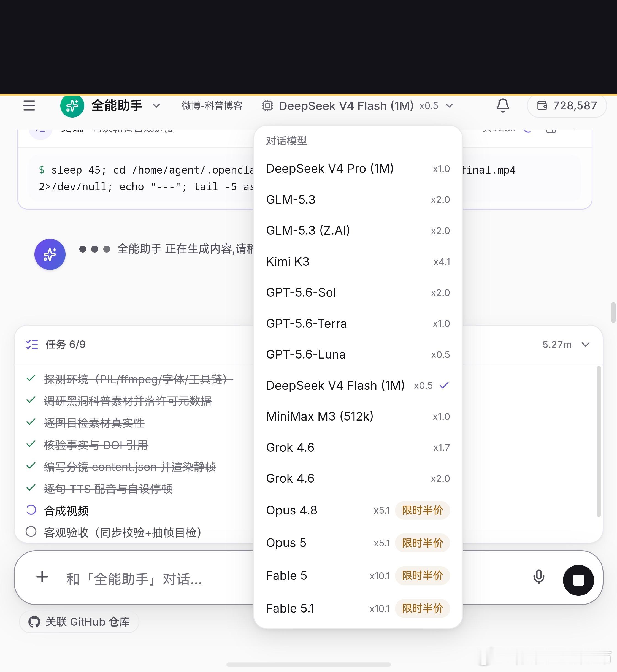Image resolution: width=617 pixels, height=672 pixels.
Task: Click completed task 核验事实与 DOI 引用 checkmark
Action: [x=31, y=444]
